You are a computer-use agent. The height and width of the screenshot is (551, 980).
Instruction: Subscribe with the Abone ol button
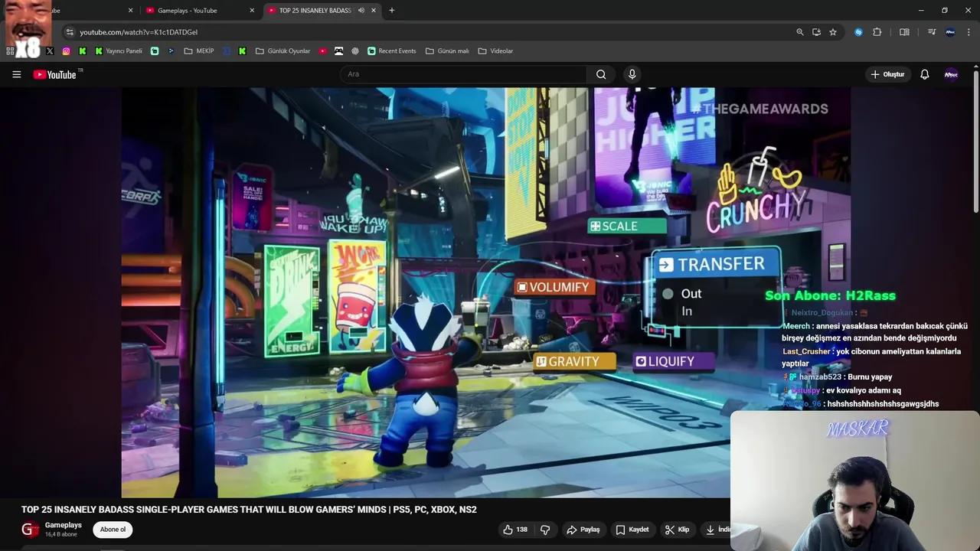113,530
